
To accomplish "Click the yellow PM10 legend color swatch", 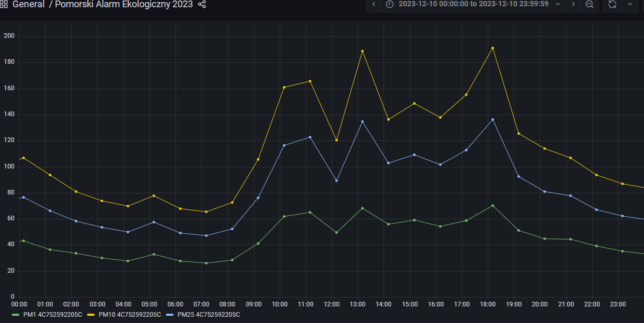I will (x=90, y=315).
